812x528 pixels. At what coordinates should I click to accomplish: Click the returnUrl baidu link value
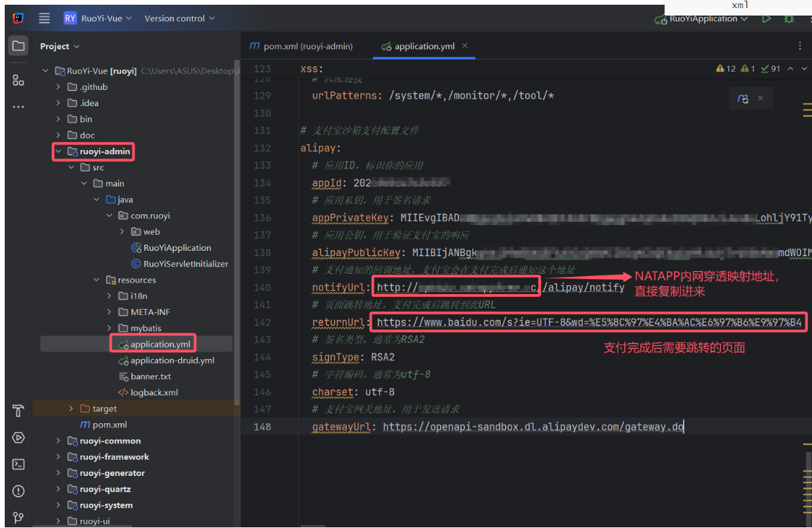point(590,322)
